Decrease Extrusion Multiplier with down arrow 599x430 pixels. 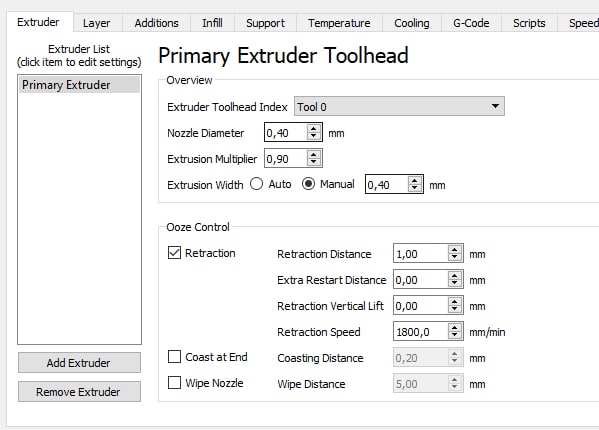pyautogui.click(x=314, y=163)
